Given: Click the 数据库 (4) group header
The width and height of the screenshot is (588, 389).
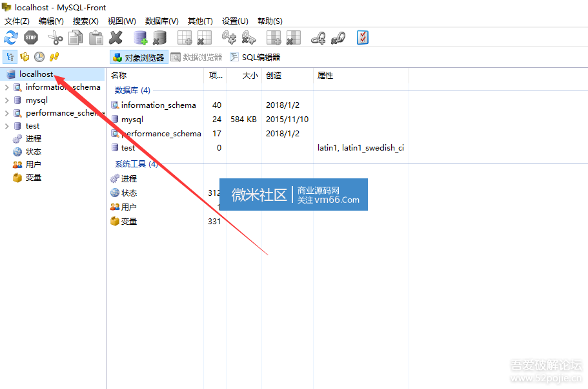Looking at the screenshot, I should coord(132,90).
